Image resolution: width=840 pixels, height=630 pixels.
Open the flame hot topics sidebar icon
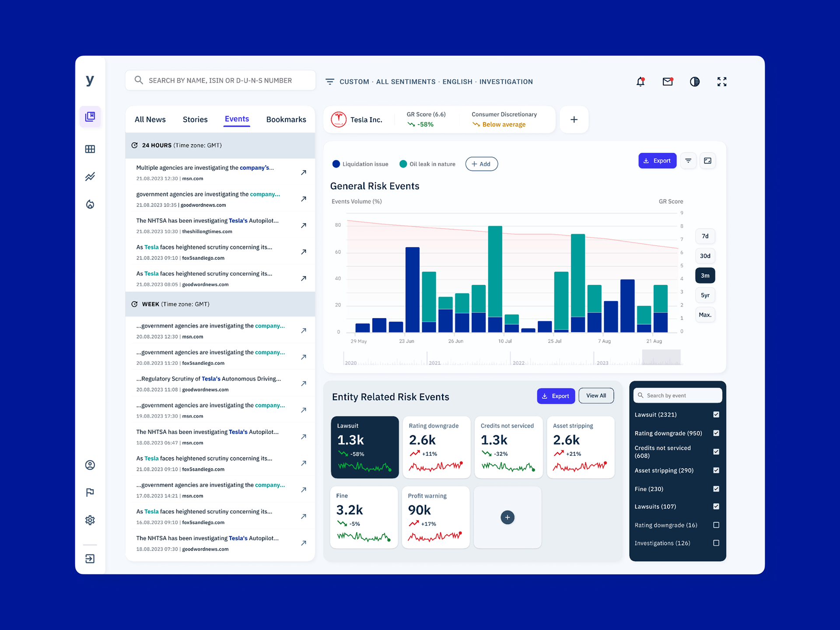(90, 204)
